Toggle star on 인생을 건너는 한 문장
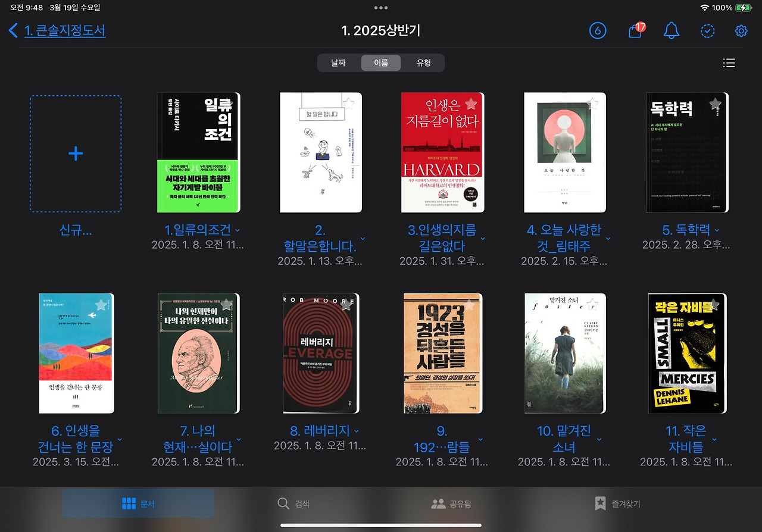The width and height of the screenshot is (762, 532). (101, 305)
